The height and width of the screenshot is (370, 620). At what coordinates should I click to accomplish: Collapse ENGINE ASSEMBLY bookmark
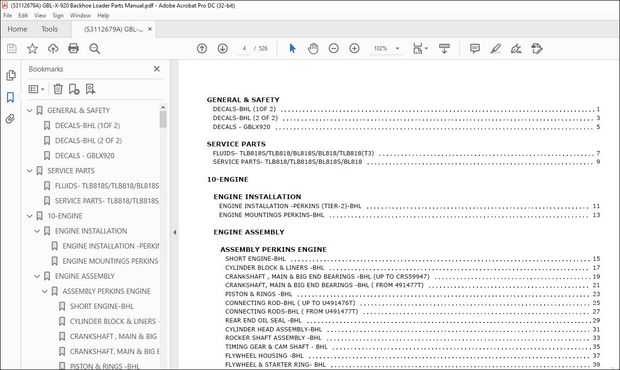click(37, 276)
